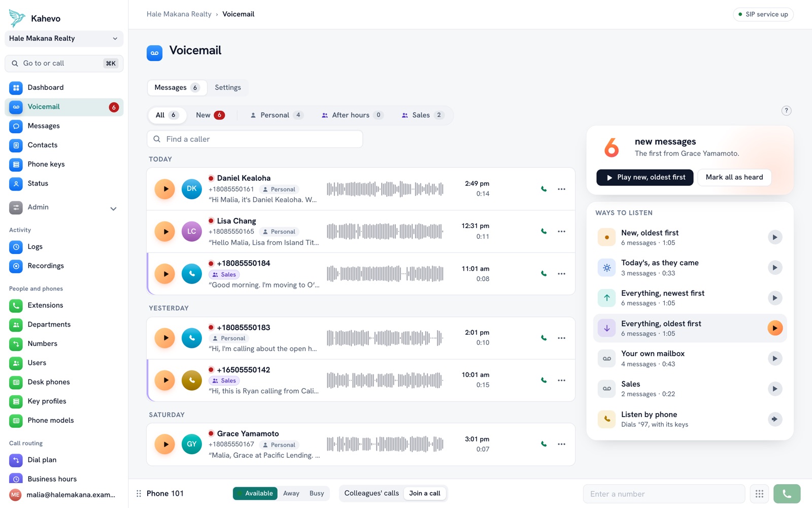Start "Listen by phone" option

[x=774, y=419]
